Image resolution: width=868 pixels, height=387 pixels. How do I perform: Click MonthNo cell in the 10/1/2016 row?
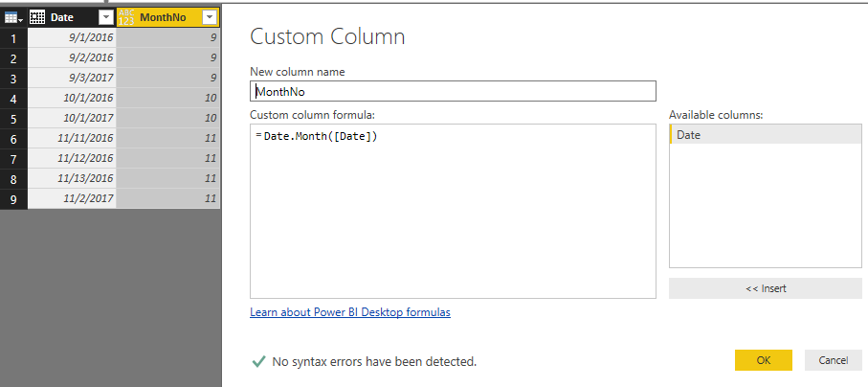click(x=168, y=98)
